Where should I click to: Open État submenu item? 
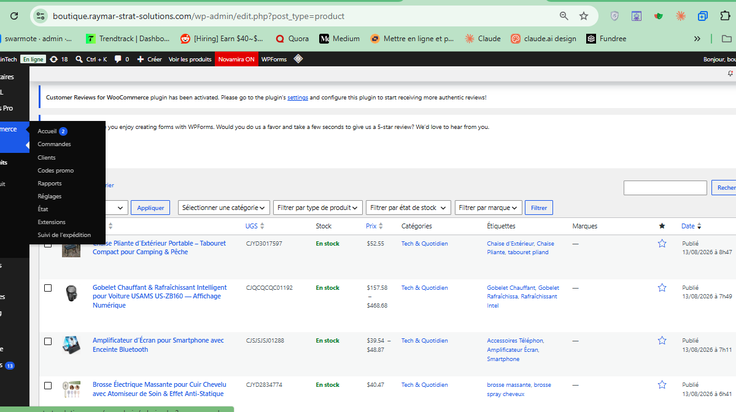(x=43, y=209)
